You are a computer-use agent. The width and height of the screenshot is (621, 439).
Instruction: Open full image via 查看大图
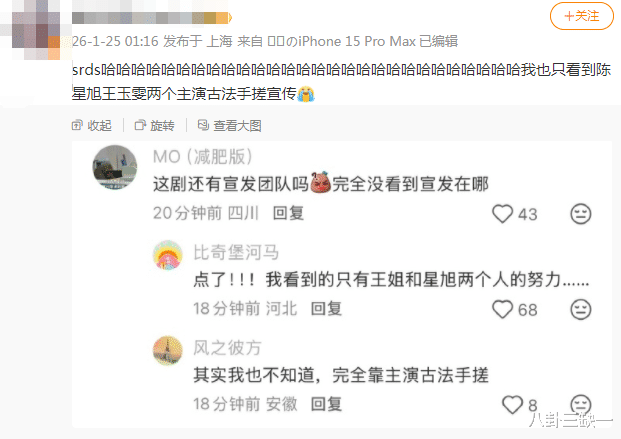coord(229,126)
